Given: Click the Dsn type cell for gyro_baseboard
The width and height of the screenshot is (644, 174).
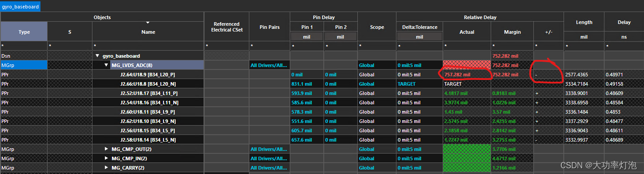Looking at the screenshot, I should [24, 56].
